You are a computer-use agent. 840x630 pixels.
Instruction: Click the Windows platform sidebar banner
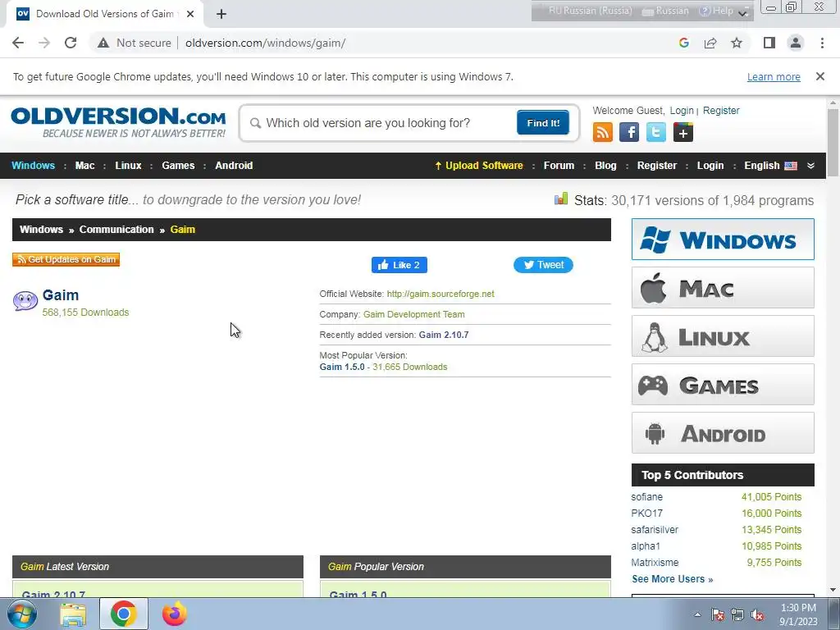click(x=723, y=239)
